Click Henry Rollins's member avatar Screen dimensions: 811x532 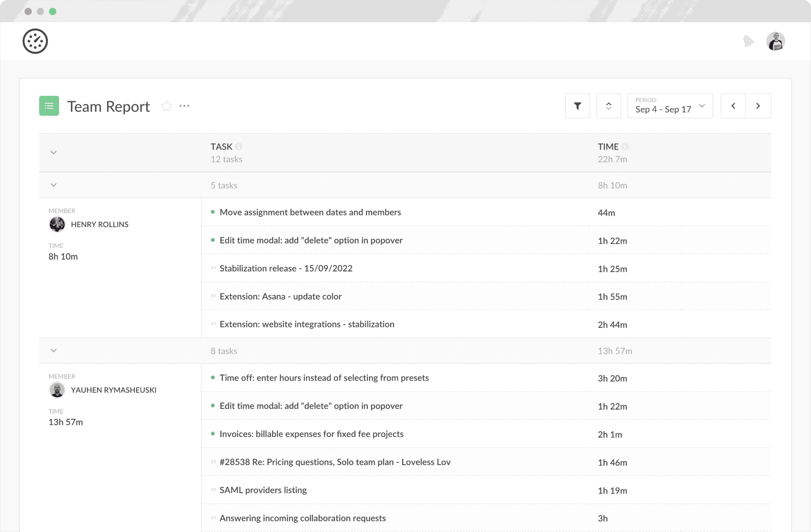point(57,224)
